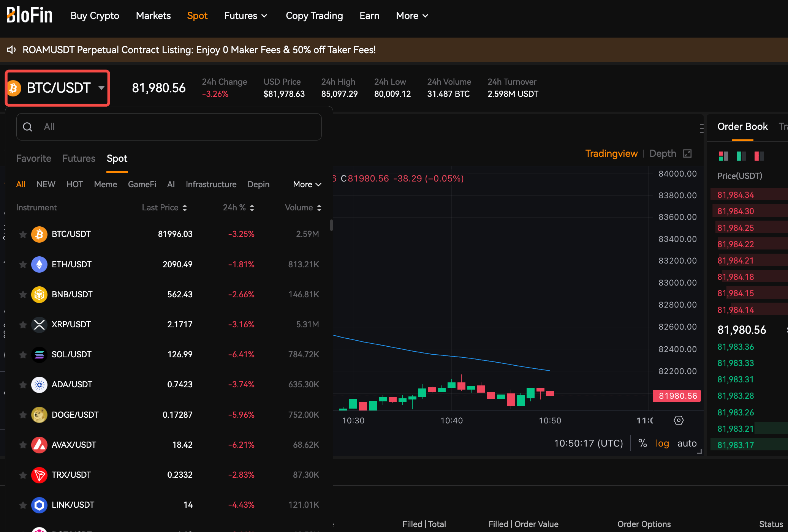Switch to Futures tab in pair list

[79, 158]
